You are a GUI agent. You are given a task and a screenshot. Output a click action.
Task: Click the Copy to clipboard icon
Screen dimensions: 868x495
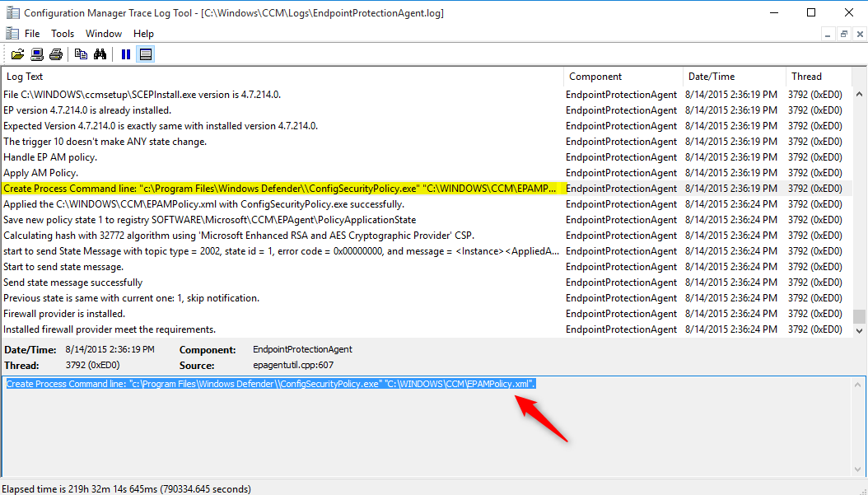pos(81,54)
